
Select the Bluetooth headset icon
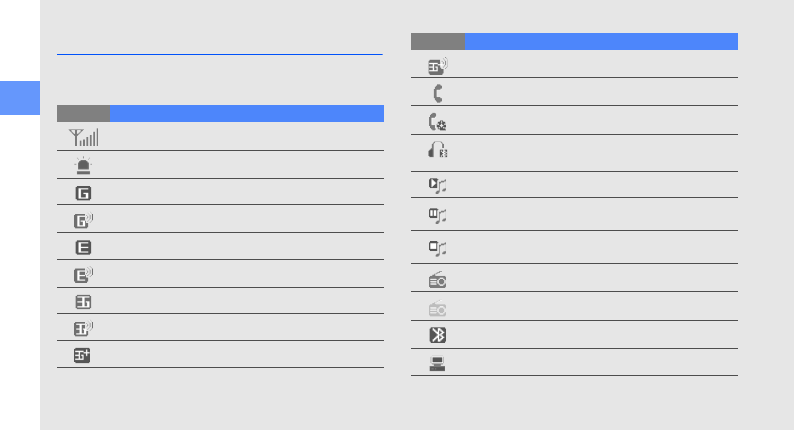click(x=437, y=152)
